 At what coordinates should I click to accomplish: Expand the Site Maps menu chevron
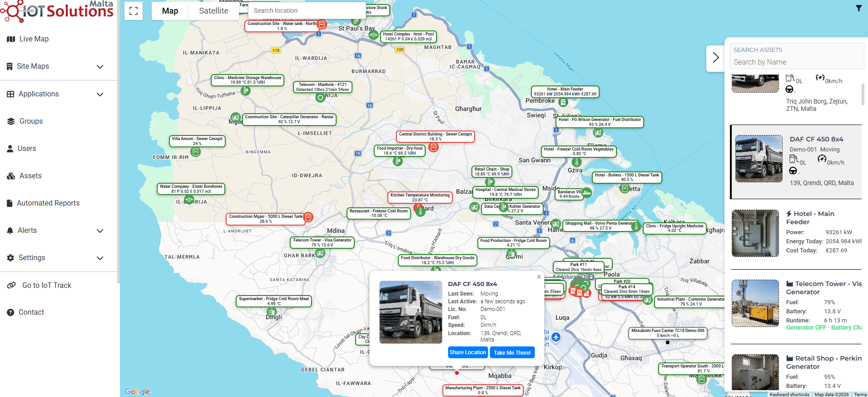(x=100, y=67)
